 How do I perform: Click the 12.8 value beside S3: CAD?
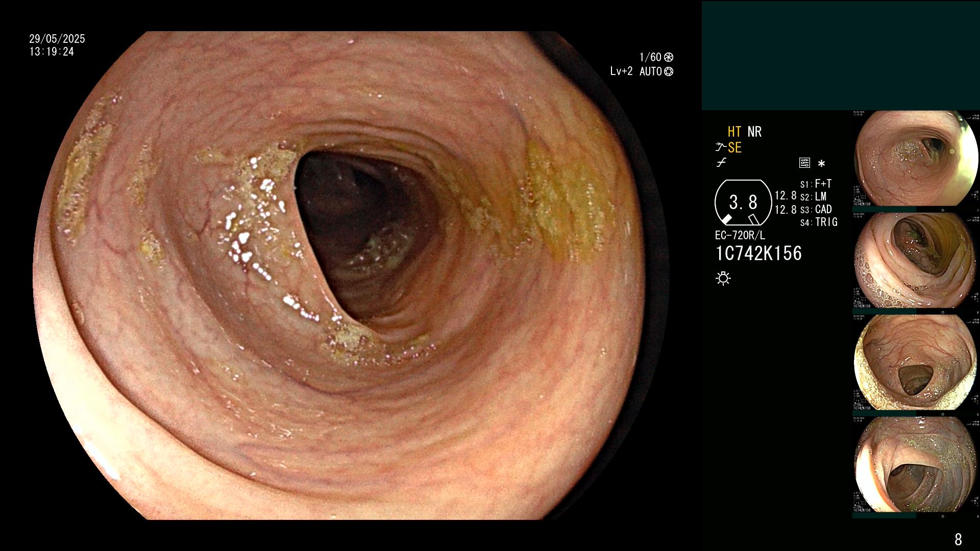click(786, 210)
